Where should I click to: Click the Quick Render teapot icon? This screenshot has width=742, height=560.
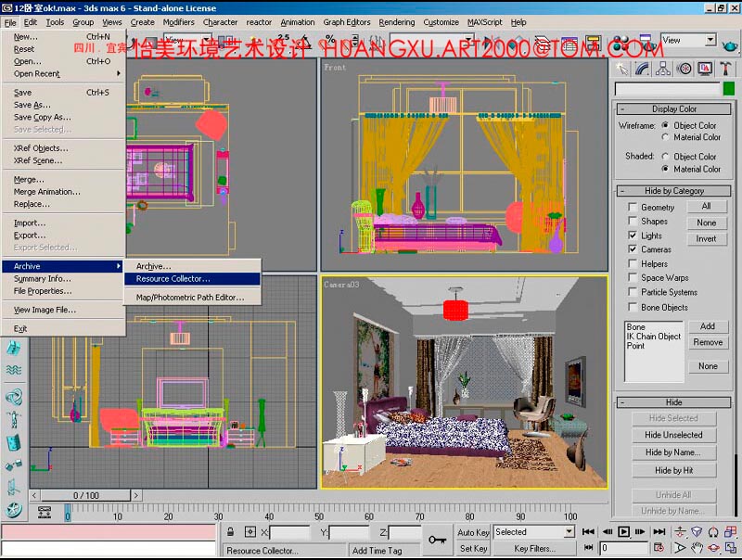tap(730, 45)
